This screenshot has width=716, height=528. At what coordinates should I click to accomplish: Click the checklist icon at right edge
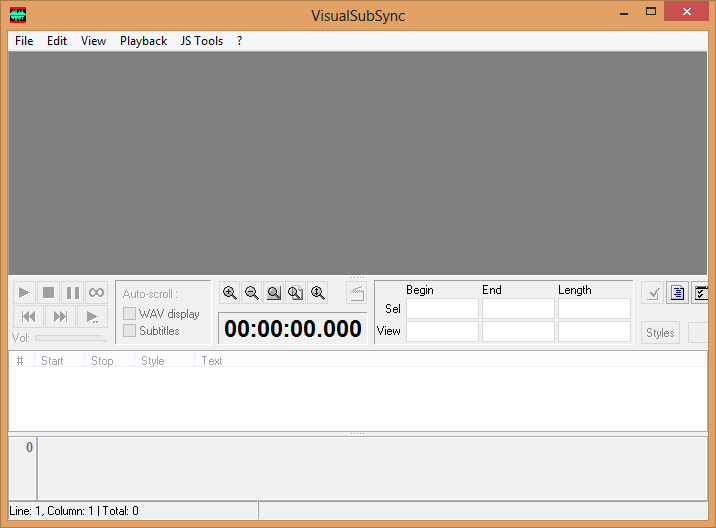click(x=700, y=293)
